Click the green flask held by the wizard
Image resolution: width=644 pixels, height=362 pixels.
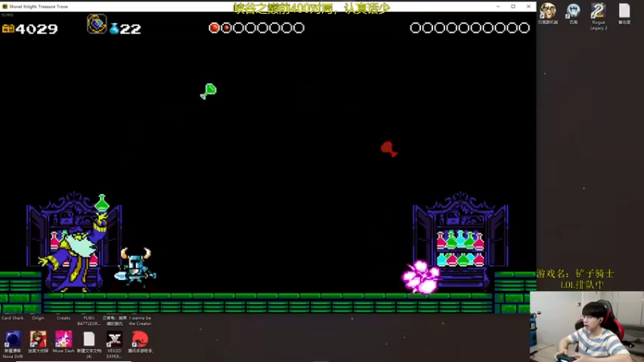click(102, 204)
